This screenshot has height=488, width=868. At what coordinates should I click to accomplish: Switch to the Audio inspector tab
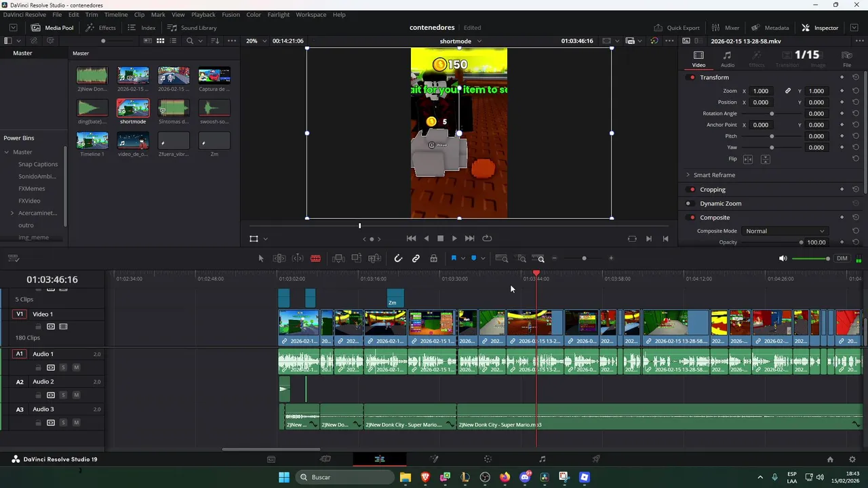point(727,59)
